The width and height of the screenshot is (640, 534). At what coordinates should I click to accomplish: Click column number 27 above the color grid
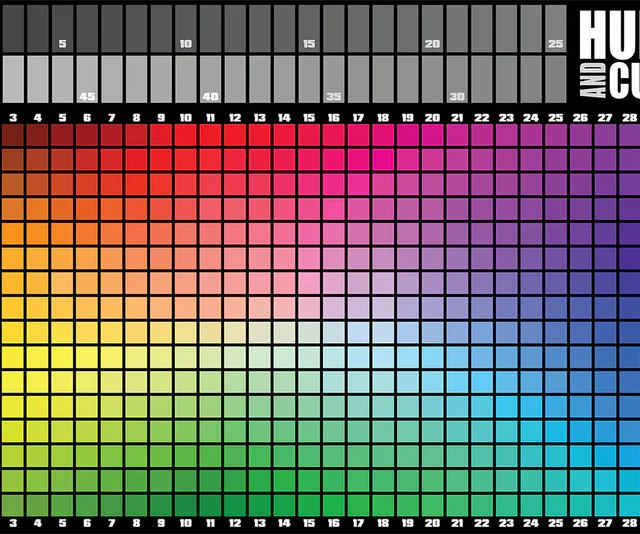(x=605, y=118)
